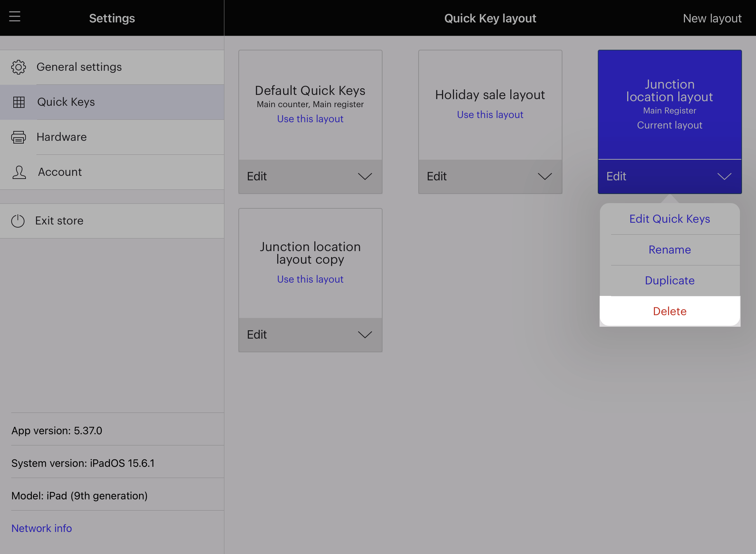Create a New layout

(x=712, y=18)
